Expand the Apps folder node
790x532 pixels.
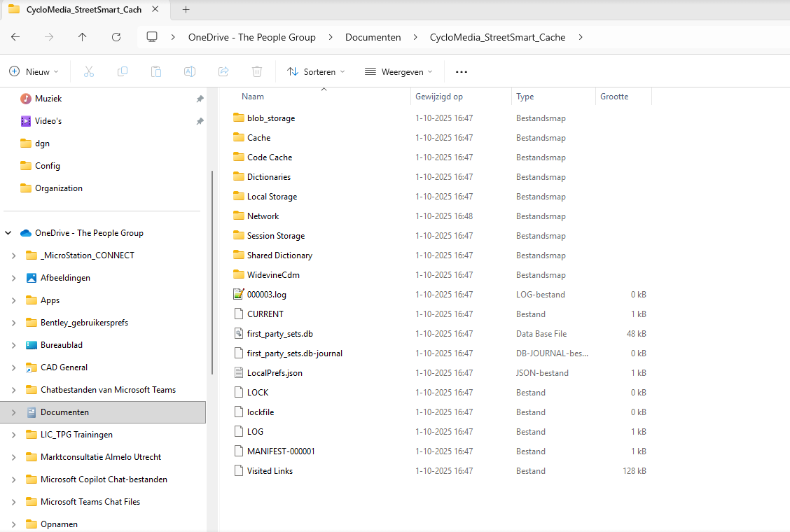pyautogui.click(x=13, y=300)
